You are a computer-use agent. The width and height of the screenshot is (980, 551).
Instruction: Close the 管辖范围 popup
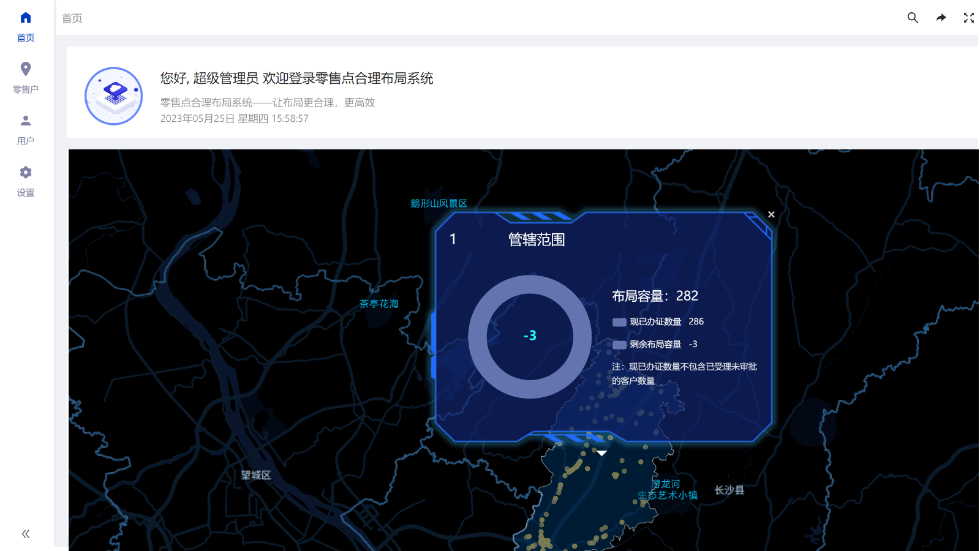(771, 215)
